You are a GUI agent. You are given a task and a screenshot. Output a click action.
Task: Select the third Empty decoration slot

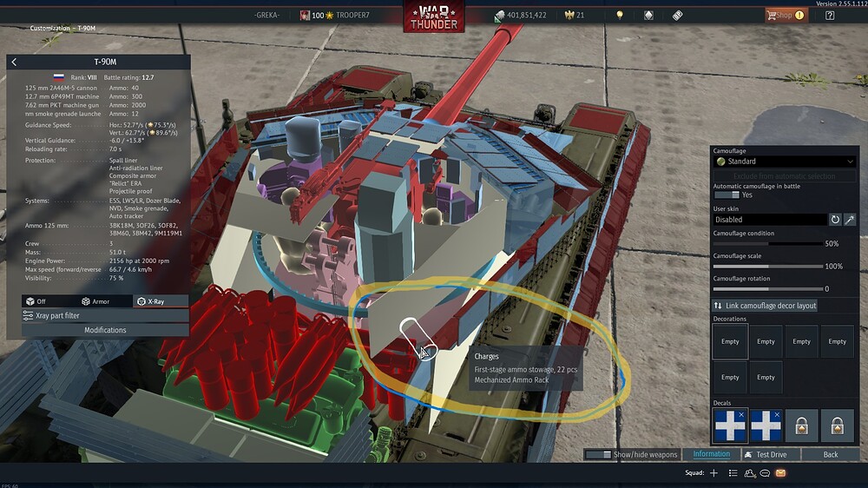[x=801, y=342]
